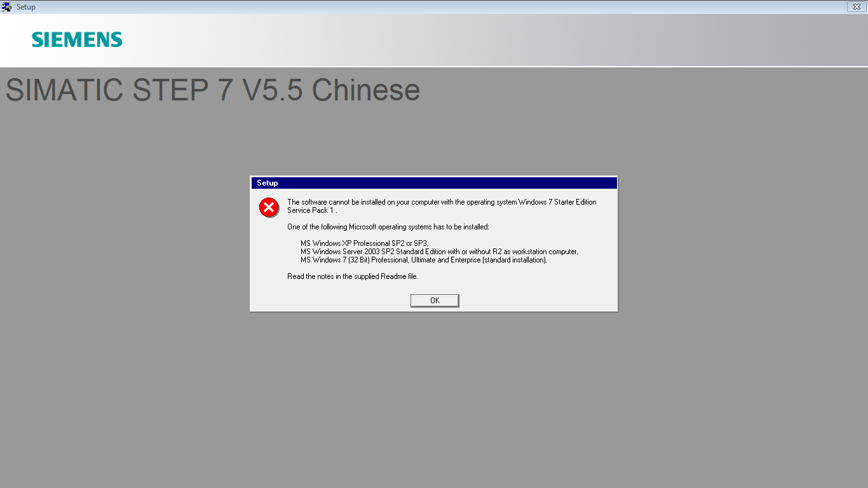Click the Setup installer icon in title bar
The image size is (868, 488).
[x=7, y=7]
